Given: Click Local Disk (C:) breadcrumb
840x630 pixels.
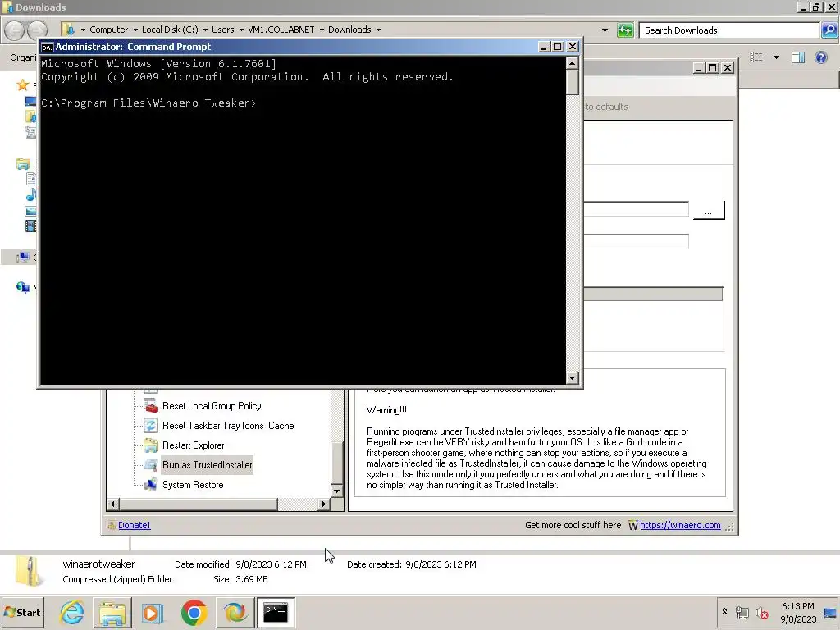Looking at the screenshot, I should 170,30.
